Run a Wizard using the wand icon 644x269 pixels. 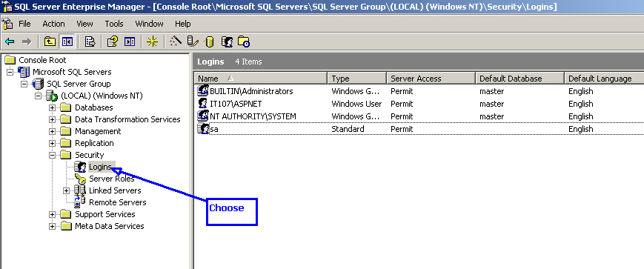(x=176, y=41)
